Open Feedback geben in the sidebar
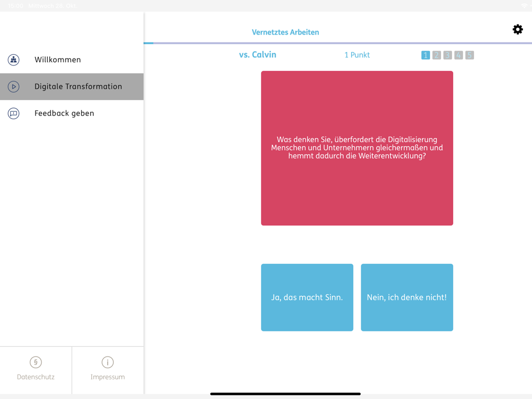Image resolution: width=532 pixels, height=399 pixels. tap(72, 113)
